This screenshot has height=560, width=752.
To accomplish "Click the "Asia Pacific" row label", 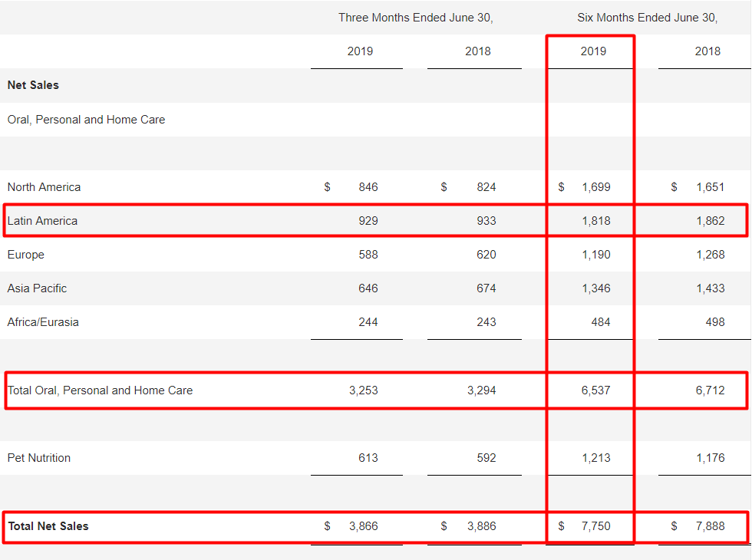I will pos(37,288).
